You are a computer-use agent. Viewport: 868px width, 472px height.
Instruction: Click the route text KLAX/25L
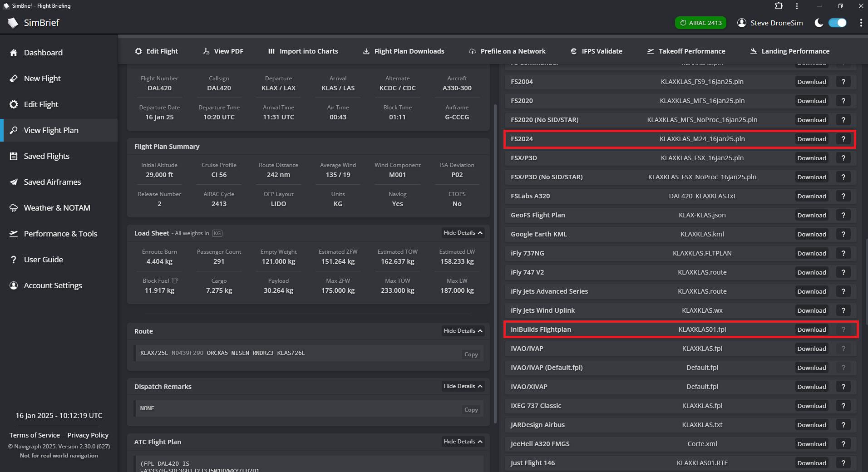[154, 353]
